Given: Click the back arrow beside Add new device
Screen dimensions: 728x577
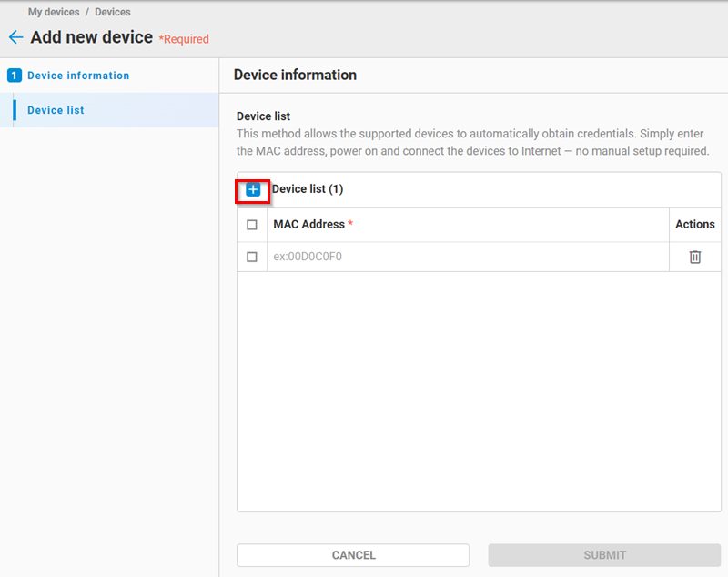Looking at the screenshot, I should point(15,38).
